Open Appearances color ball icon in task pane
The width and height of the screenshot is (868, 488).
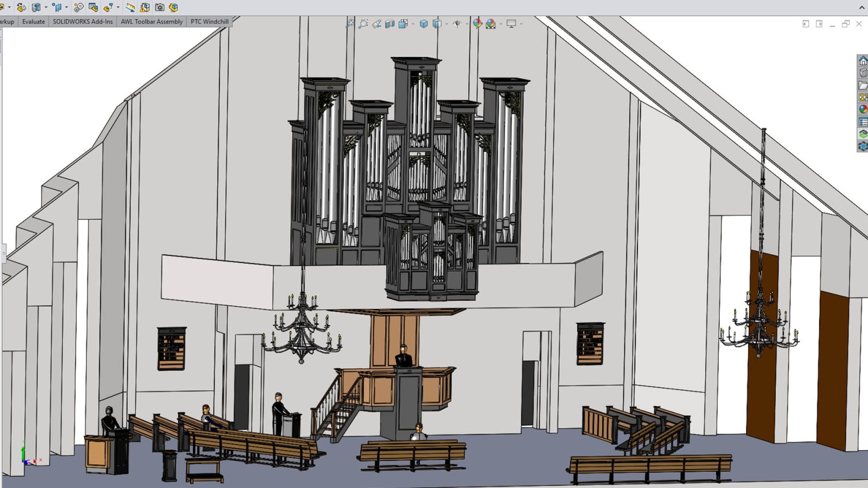863,109
